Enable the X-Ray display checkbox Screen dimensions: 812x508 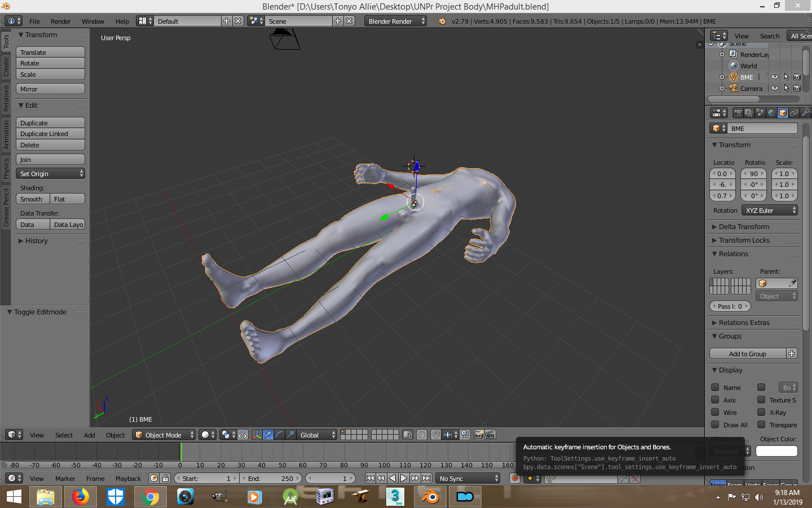coord(761,412)
